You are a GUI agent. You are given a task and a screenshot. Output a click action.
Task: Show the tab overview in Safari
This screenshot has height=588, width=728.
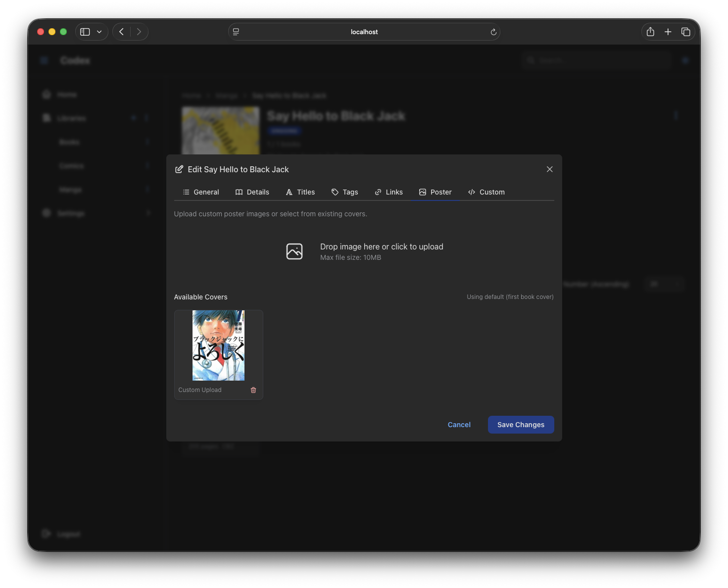[685, 32]
